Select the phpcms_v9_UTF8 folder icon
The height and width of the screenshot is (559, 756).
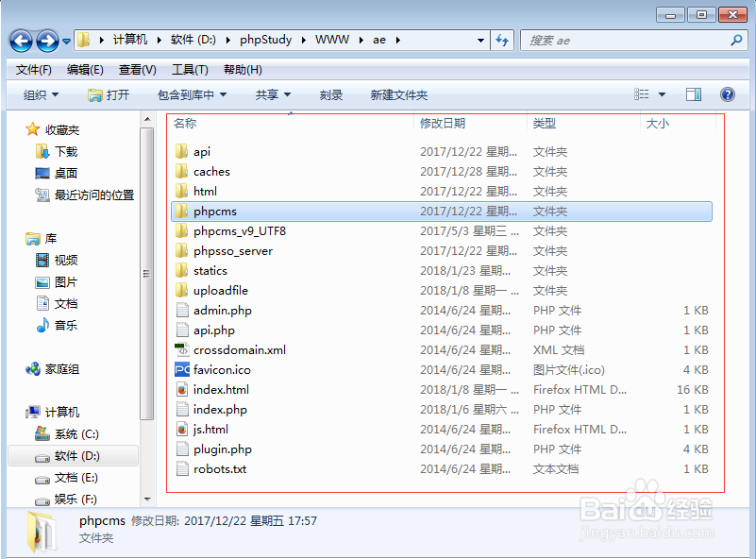[x=182, y=231]
